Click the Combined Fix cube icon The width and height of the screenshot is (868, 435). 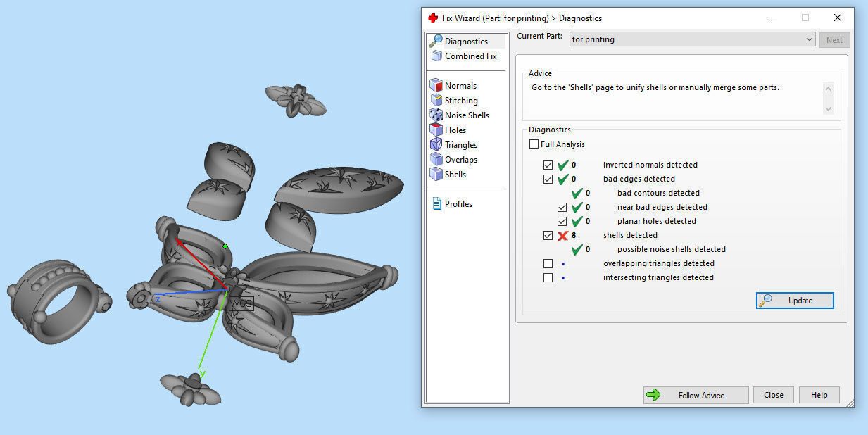(x=436, y=56)
